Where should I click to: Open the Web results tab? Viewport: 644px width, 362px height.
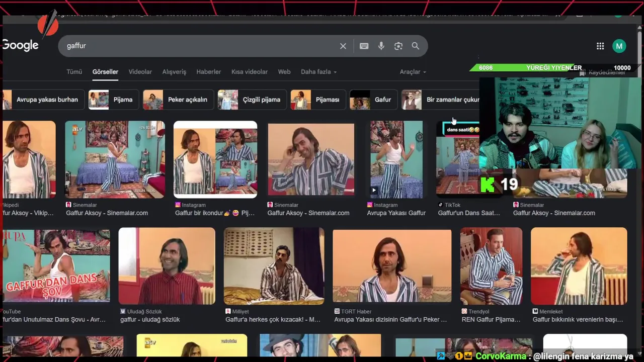point(284,72)
